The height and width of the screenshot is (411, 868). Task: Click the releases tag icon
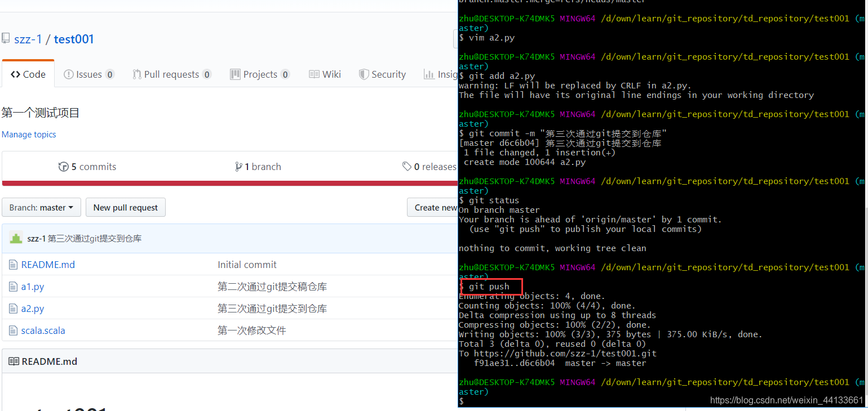pyautogui.click(x=406, y=167)
